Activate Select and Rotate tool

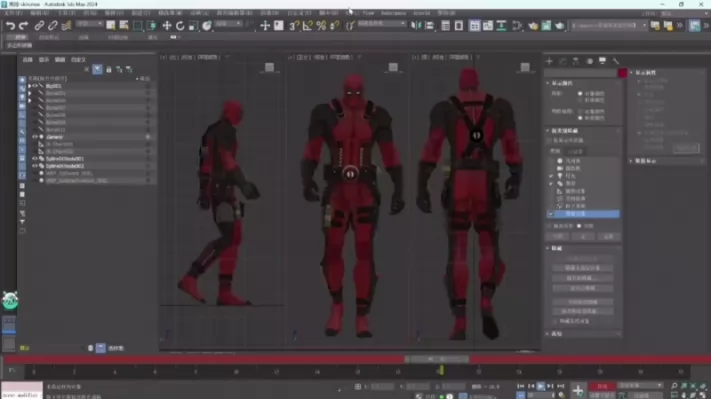(180, 26)
